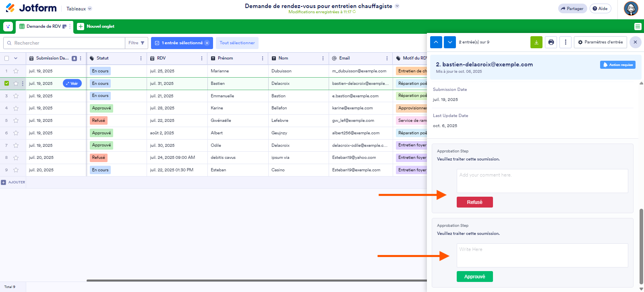Click Tout sélectionner
The width and height of the screenshot is (644, 292).
tap(237, 43)
